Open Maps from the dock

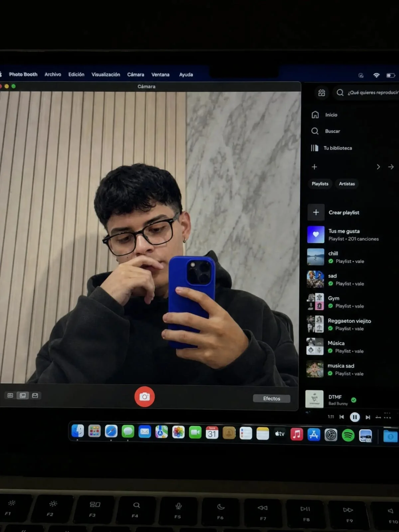162,432
